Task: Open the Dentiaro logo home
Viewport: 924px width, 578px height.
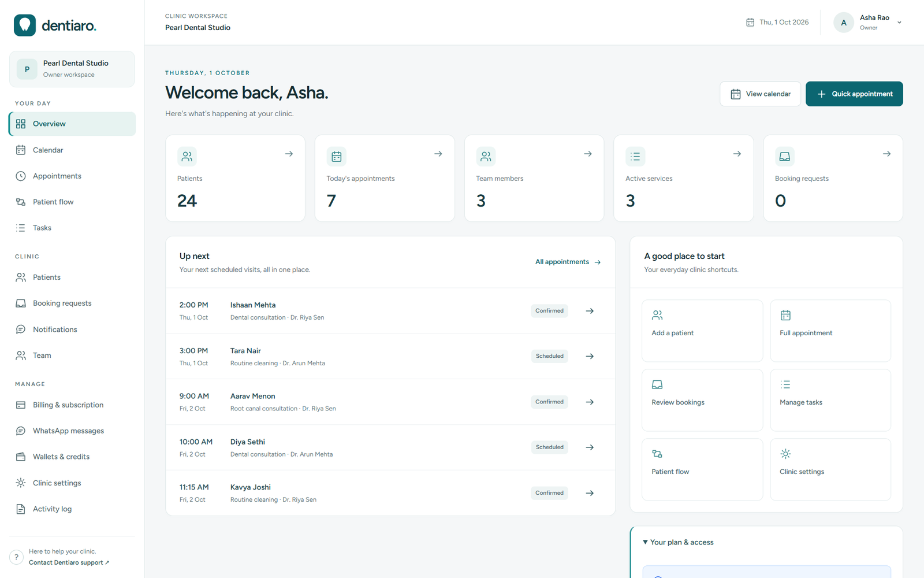Action: click(55, 25)
